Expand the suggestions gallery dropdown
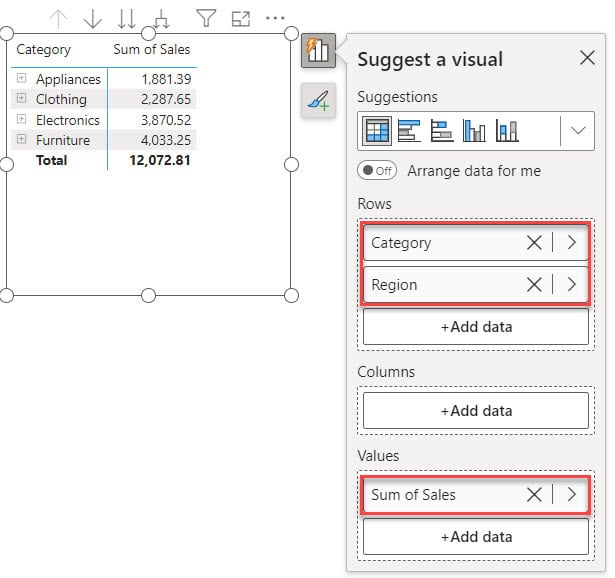 click(578, 131)
